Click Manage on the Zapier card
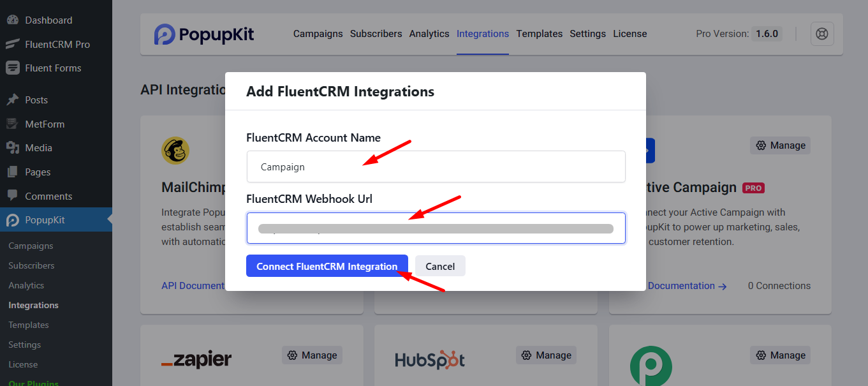868x386 pixels. pos(313,355)
